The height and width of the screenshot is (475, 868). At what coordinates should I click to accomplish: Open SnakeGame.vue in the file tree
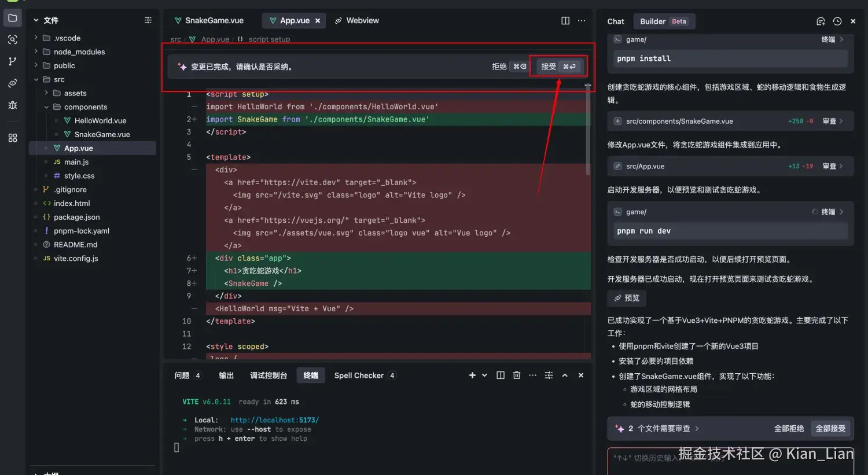pyautogui.click(x=102, y=135)
